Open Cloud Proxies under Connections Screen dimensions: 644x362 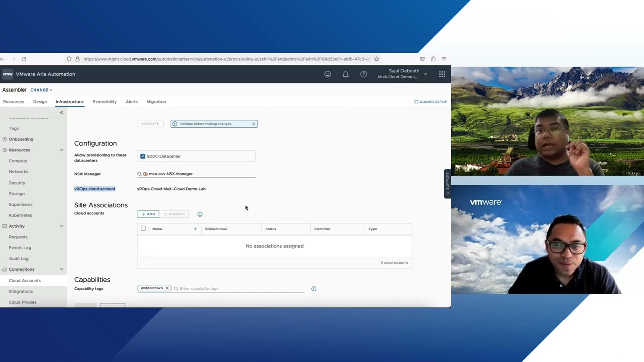tap(23, 302)
